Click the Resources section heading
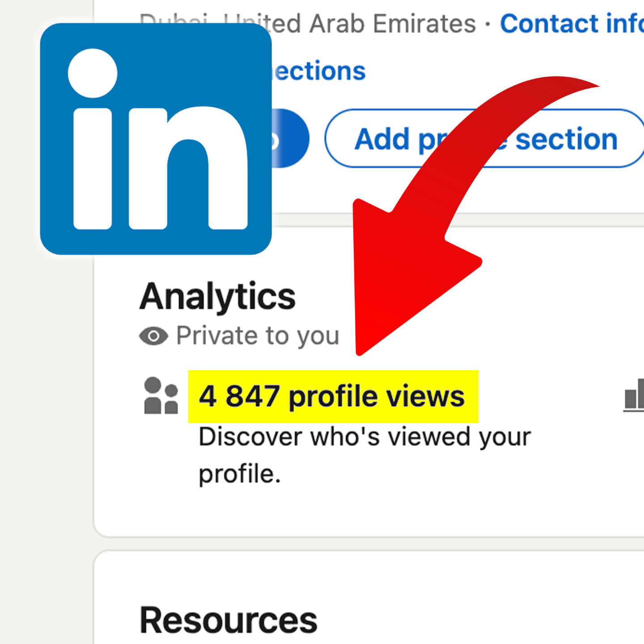The height and width of the screenshot is (644, 644). [228, 620]
